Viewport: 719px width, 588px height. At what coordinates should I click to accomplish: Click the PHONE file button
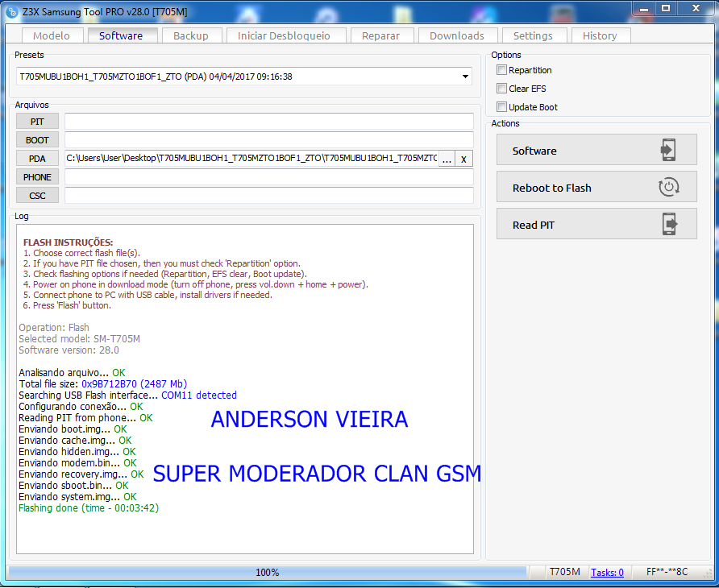[37, 177]
